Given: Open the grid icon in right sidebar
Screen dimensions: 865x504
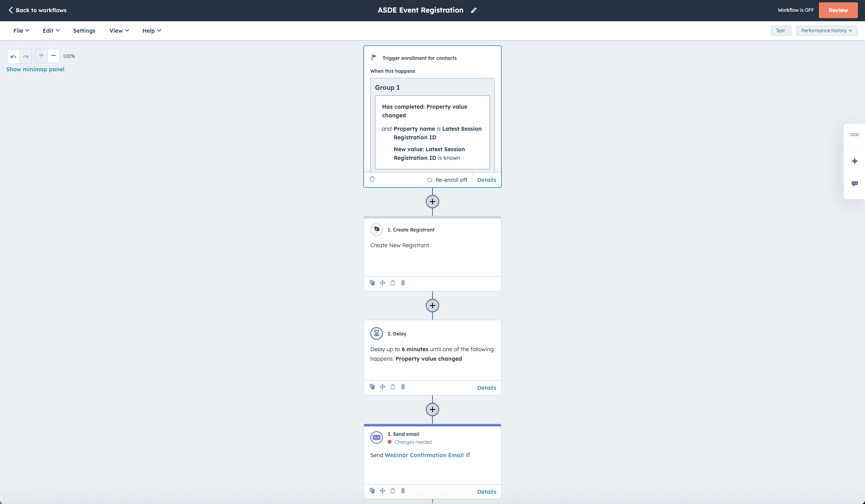Looking at the screenshot, I should point(854,135).
